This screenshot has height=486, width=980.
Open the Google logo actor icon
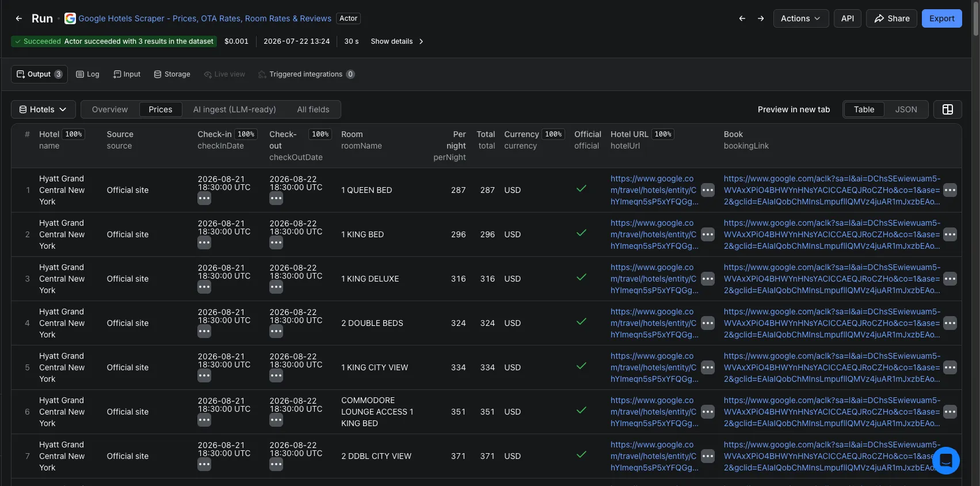point(70,18)
